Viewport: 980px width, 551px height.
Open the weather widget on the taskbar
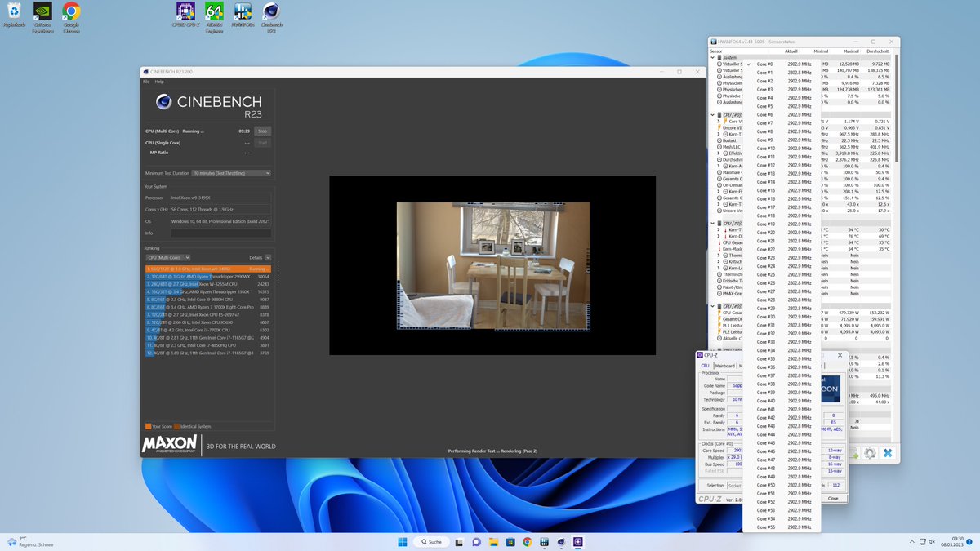click(29, 541)
